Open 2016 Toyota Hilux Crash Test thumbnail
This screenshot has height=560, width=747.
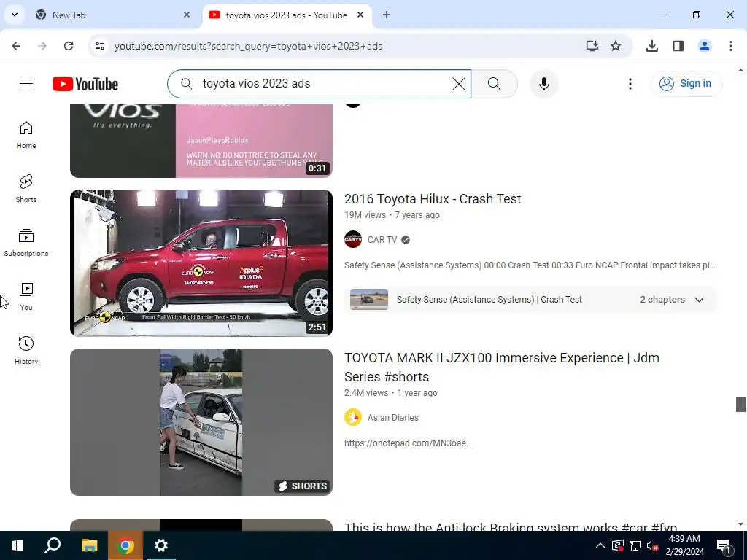coord(201,262)
